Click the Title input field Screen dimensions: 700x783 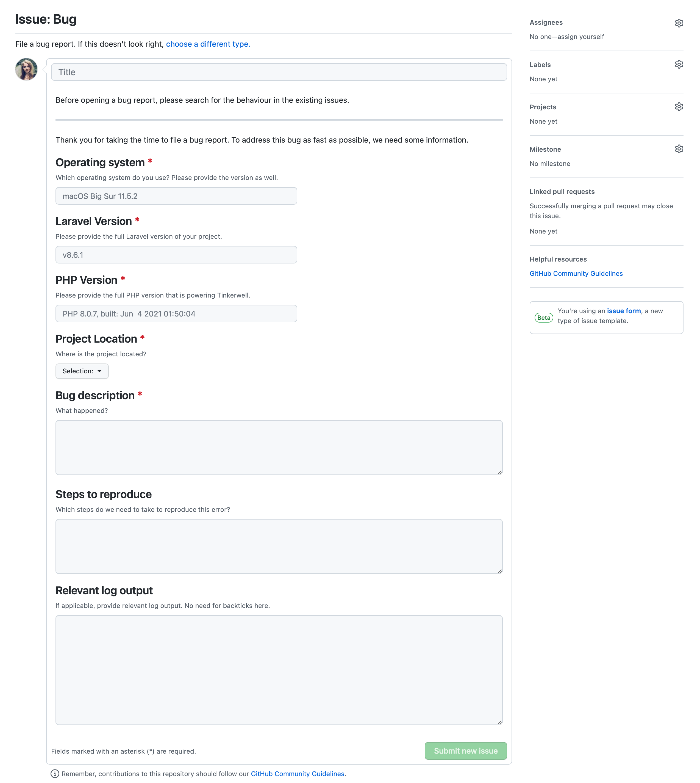click(279, 72)
